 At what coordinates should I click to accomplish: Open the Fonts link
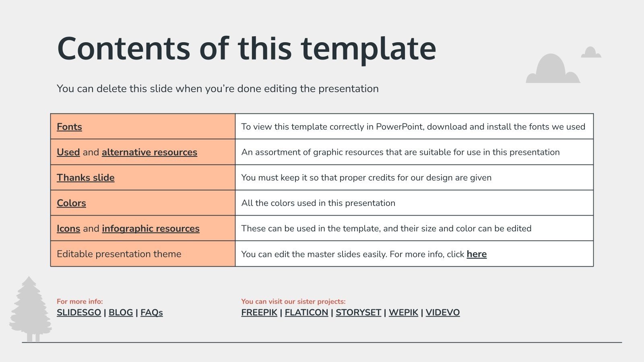click(69, 127)
